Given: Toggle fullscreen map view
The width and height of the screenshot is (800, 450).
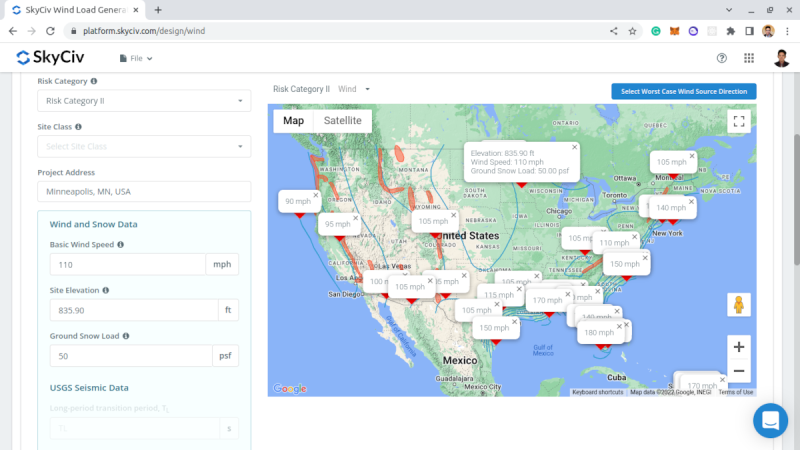Looking at the screenshot, I should 739,121.
